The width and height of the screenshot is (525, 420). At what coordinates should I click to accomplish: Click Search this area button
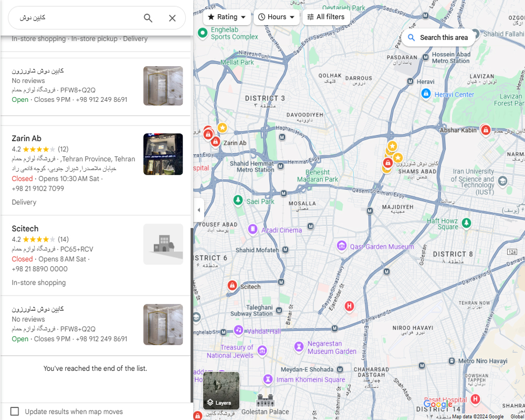438,37
